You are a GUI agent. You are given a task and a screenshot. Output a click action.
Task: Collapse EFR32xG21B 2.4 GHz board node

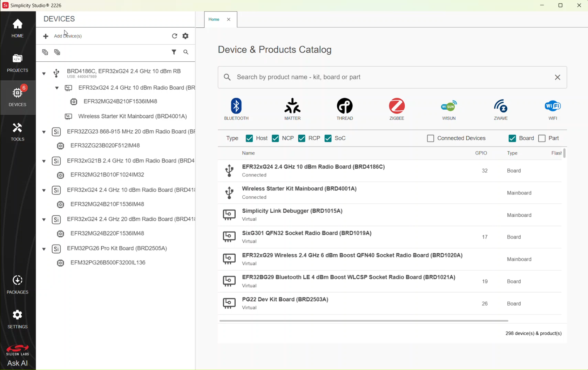44,161
